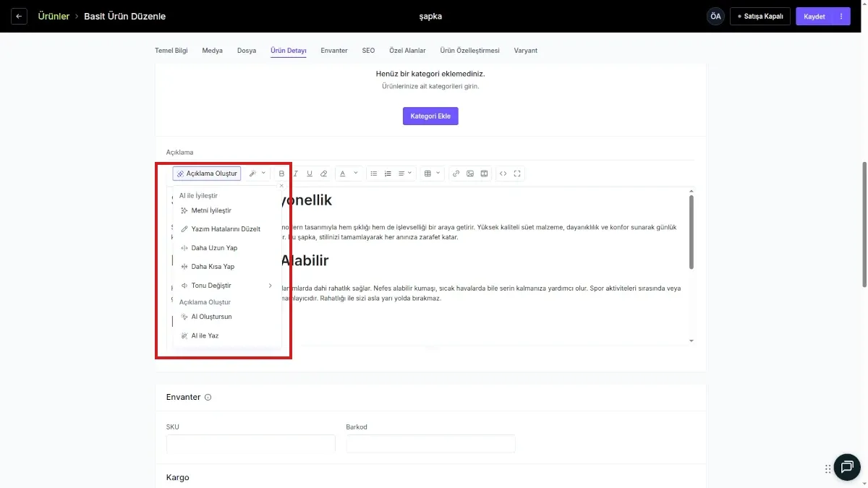Insert a bulleted list

click(x=374, y=174)
